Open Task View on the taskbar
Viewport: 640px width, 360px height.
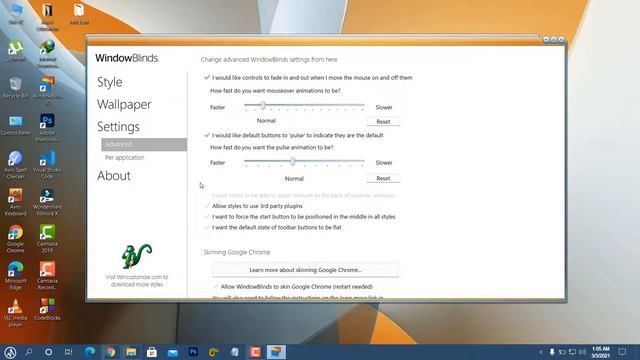pos(69,352)
